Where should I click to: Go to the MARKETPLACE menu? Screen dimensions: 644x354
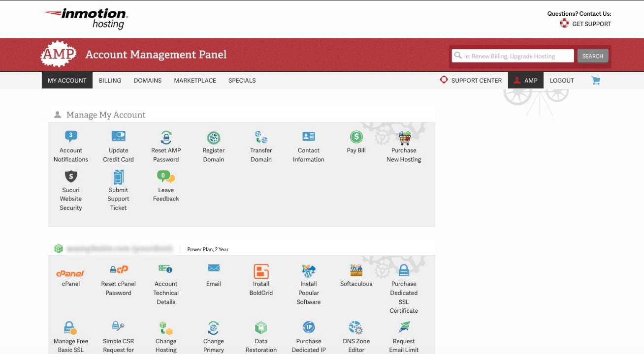pyautogui.click(x=195, y=81)
